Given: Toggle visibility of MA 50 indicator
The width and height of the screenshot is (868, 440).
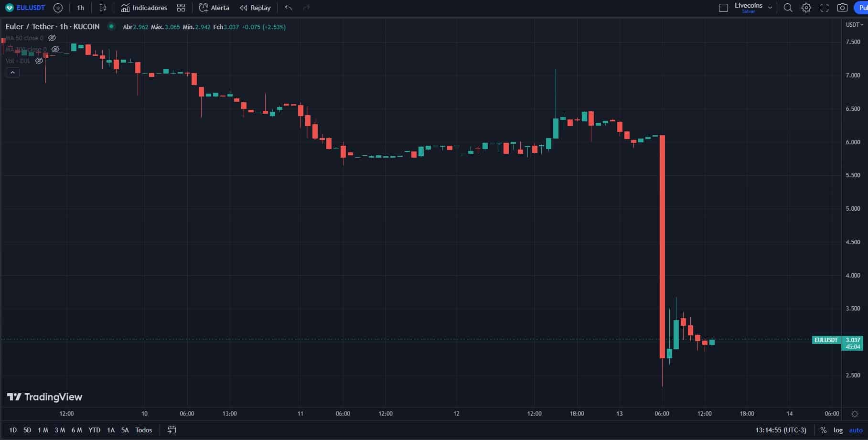Looking at the screenshot, I should tap(52, 38).
